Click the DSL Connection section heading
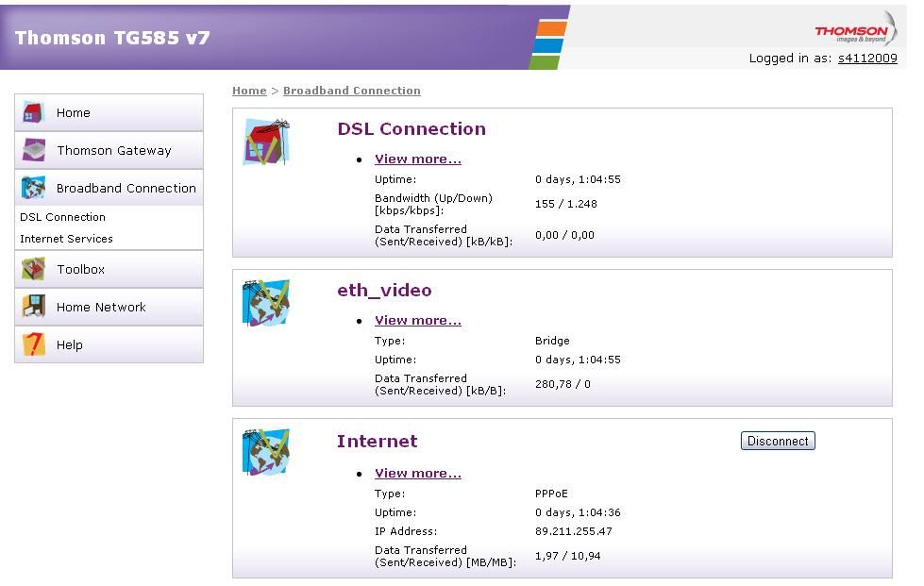924x586 pixels. coord(412,129)
